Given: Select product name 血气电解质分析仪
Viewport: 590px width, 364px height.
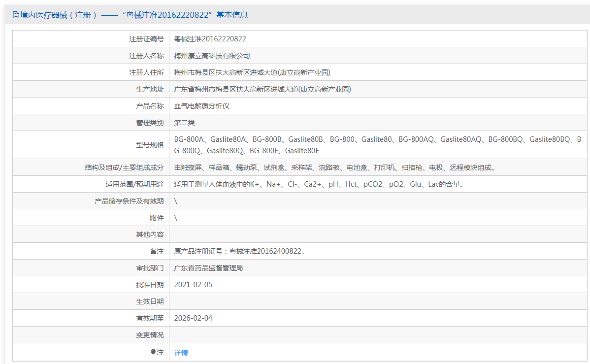Looking at the screenshot, I should (202, 106).
